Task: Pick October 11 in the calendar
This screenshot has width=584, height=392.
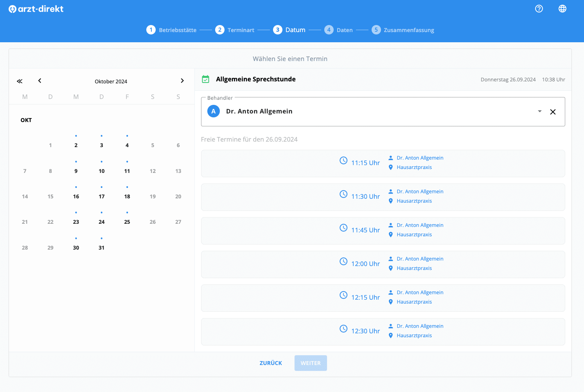Action: [x=127, y=171]
